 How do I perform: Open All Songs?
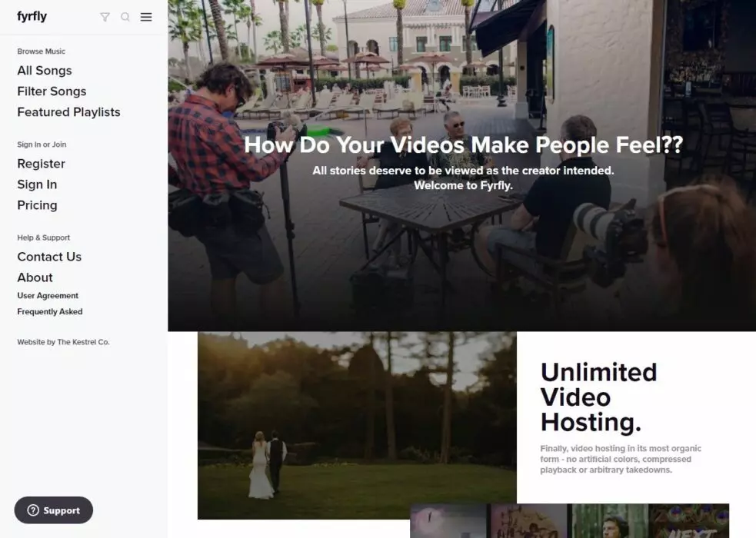coord(45,70)
